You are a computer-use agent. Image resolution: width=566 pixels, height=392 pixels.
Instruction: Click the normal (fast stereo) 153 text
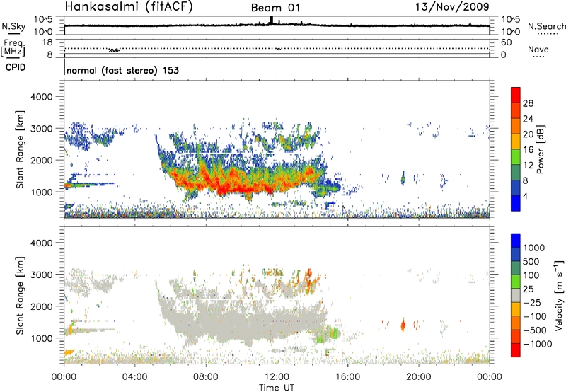pos(122,70)
